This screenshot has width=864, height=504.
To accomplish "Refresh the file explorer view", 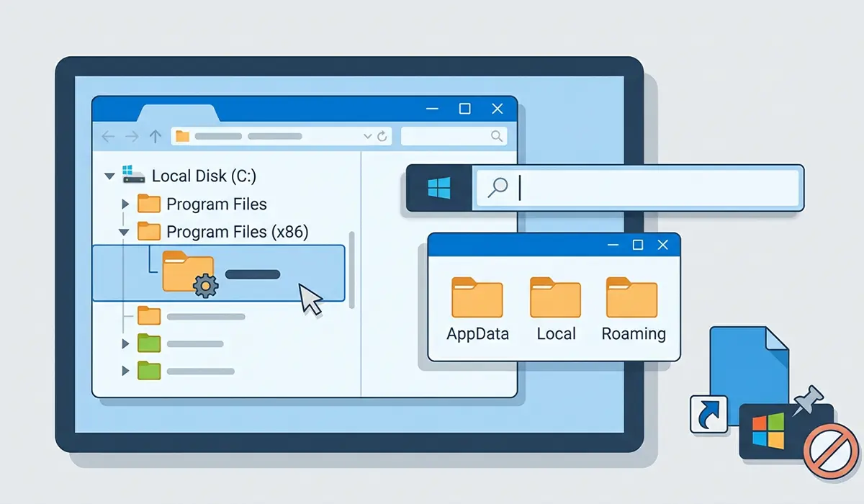I will [x=382, y=136].
